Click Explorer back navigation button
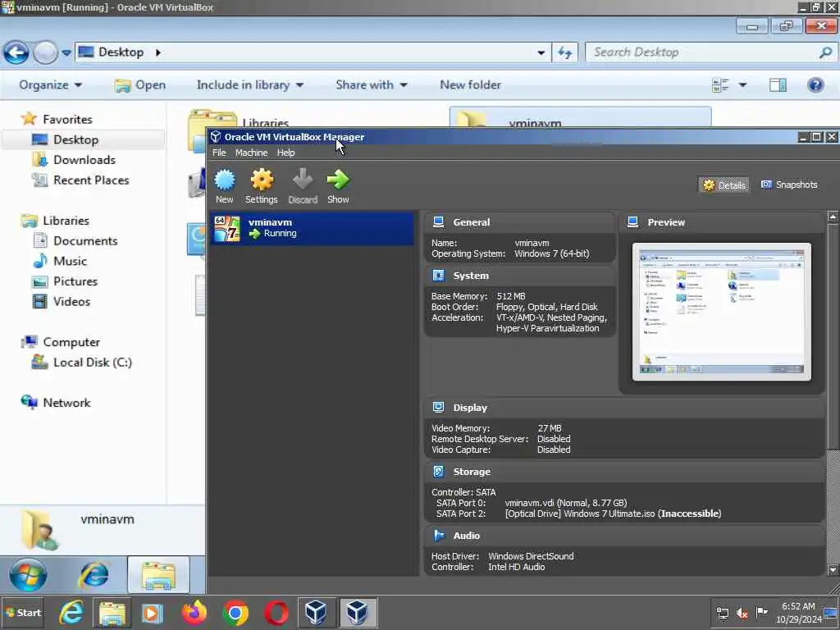 pyautogui.click(x=16, y=52)
